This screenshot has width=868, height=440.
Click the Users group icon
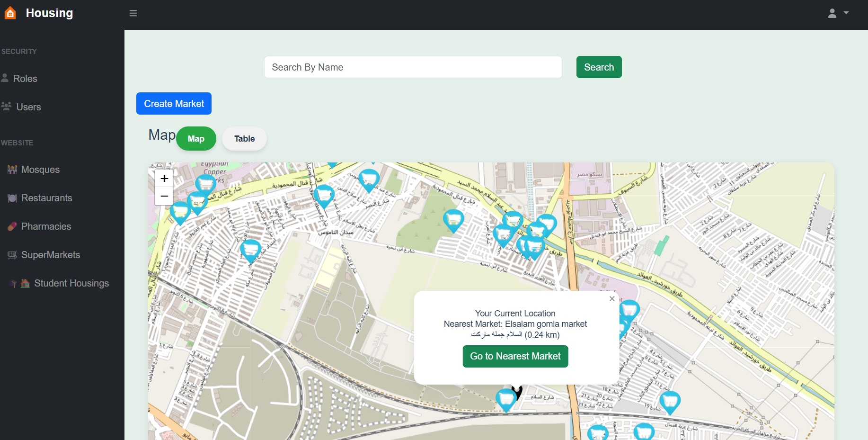(x=6, y=106)
